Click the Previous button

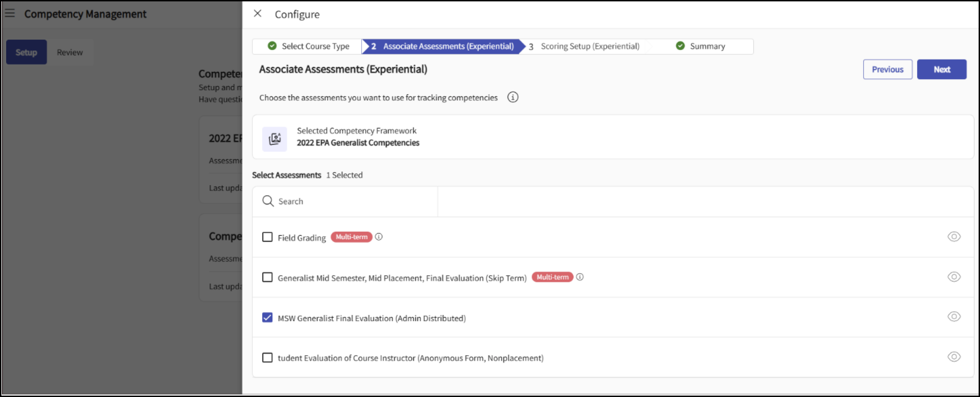click(887, 69)
